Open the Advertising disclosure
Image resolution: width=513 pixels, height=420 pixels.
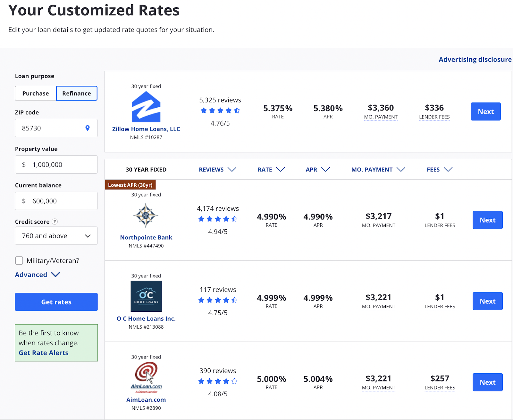[x=475, y=59]
